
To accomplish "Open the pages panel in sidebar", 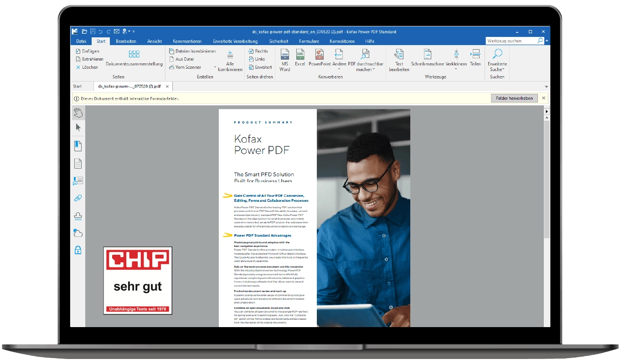I will click(x=78, y=163).
